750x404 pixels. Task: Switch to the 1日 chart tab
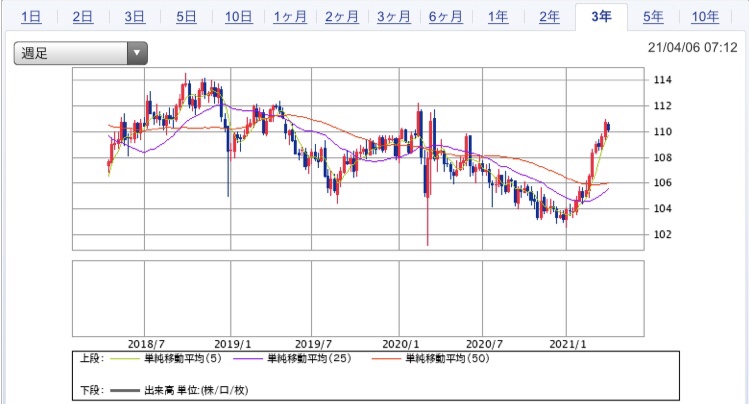pyautogui.click(x=31, y=17)
